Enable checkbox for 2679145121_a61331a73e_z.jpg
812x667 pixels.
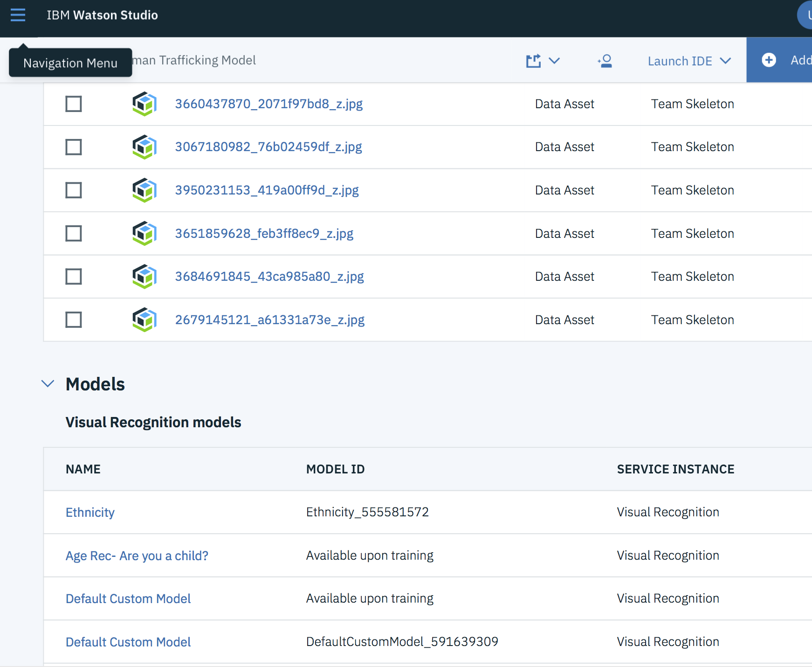[74, 320]
